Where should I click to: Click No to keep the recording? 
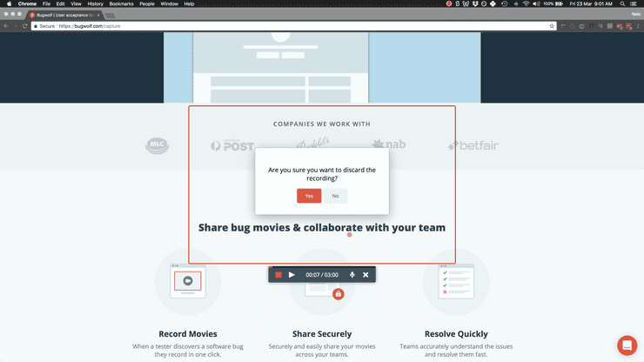(x=335, y=196)
